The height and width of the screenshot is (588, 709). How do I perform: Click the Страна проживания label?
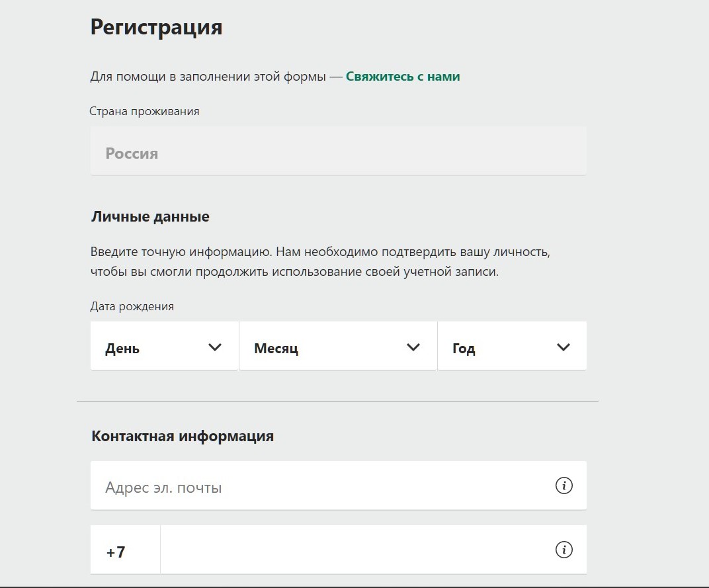click(144, 111)
